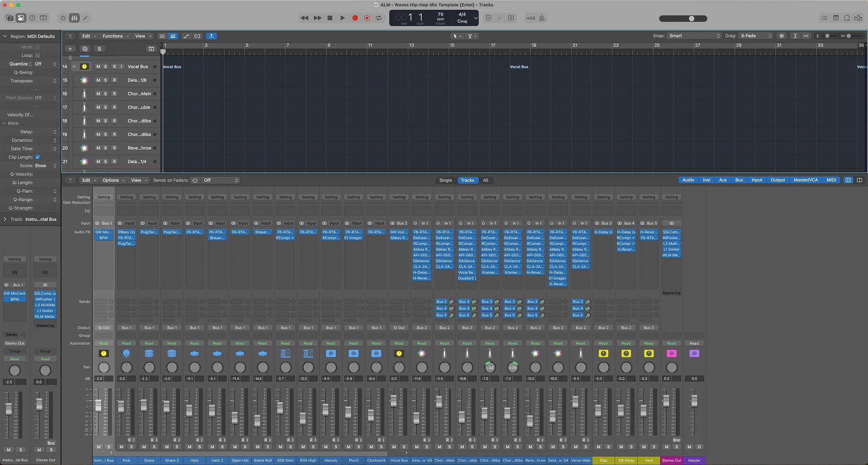Toggle Flex view in the Tracks toolbar
The image size is (868, 465).
click(x=197, y=36)
